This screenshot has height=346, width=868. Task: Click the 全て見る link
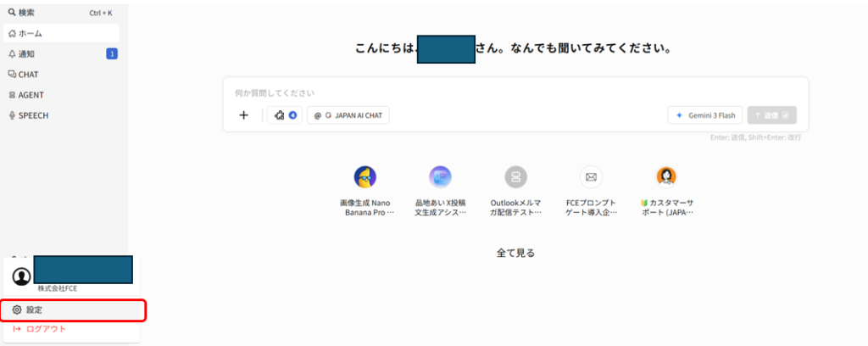tap(515, 253)
